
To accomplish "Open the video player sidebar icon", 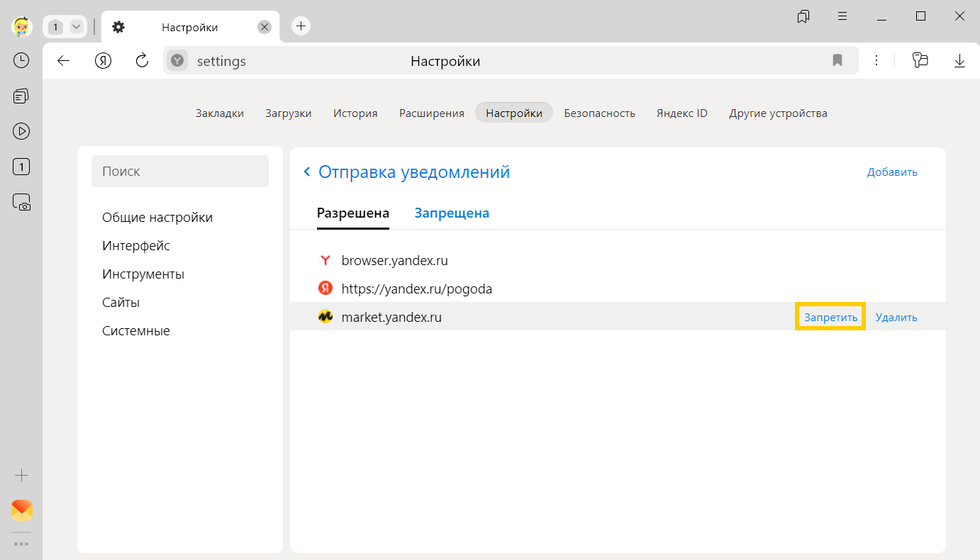I will [21, 131].
